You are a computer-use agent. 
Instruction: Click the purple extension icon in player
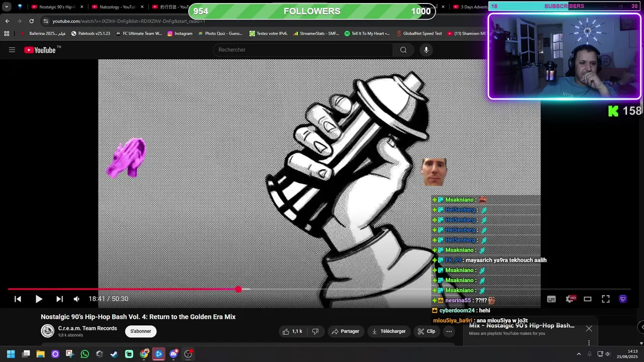(623, 299)
